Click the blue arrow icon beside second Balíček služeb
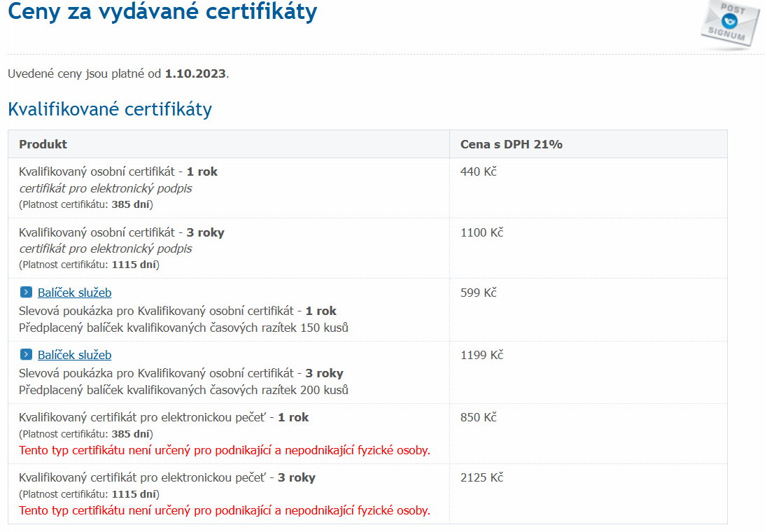The width and height of the screenshot is (767, 532). pyautogui.click(x=27, y=355)
